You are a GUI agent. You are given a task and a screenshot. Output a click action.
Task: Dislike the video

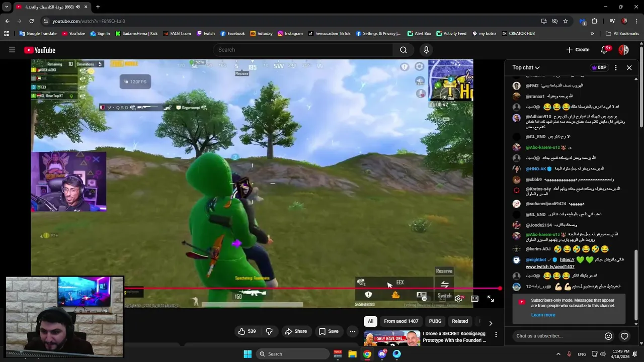click(x=269, y=331)
